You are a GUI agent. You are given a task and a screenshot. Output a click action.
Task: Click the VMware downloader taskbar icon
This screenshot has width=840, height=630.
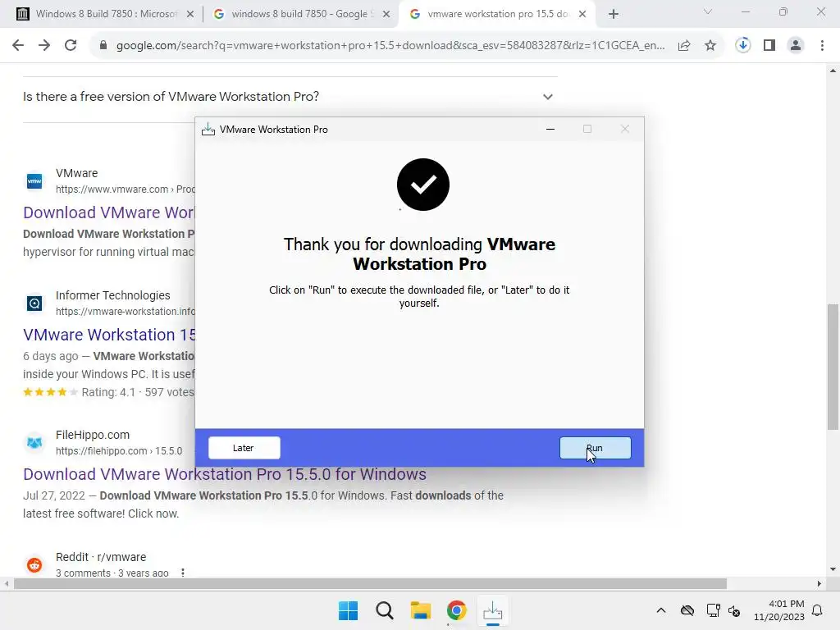tap(492, 610)
